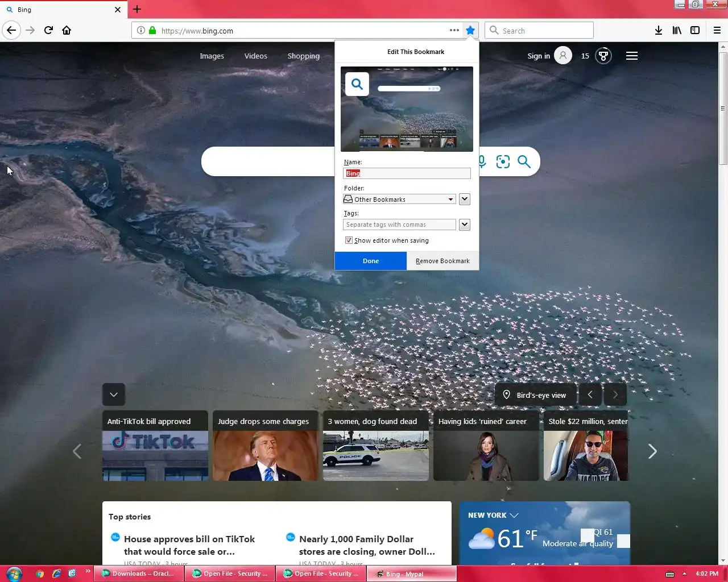Viewport: 728px width, 582px height.
Task: Click the address bar URL
Action: (197, 31)
